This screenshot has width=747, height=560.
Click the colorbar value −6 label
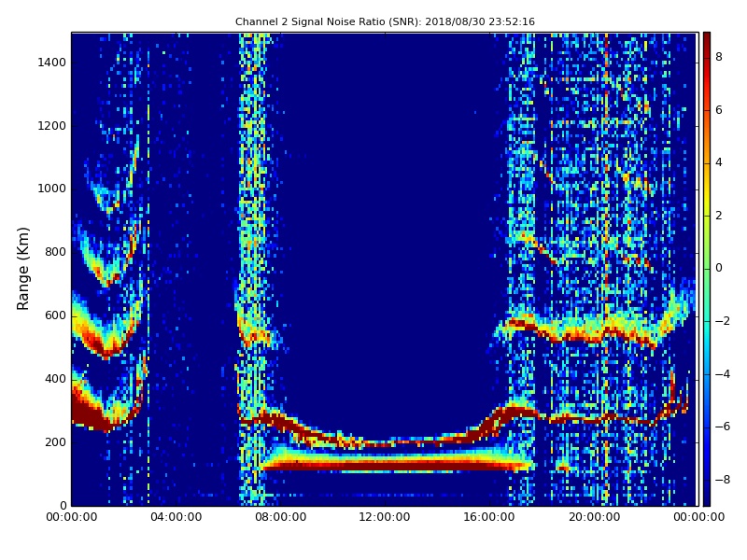pos(723,427)
